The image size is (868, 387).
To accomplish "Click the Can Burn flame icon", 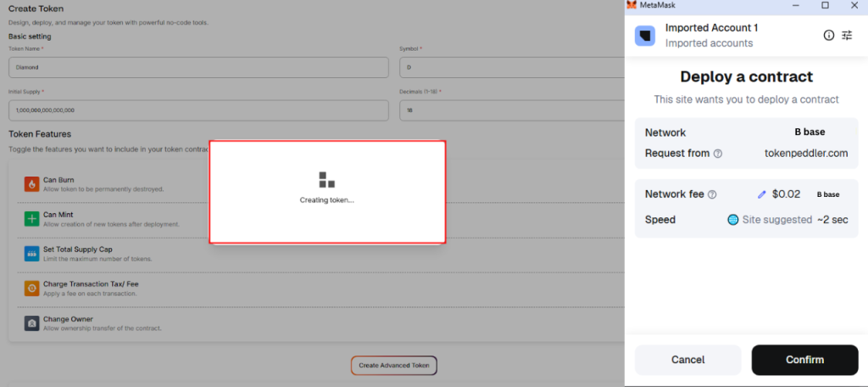I will [x=32, y=184].
